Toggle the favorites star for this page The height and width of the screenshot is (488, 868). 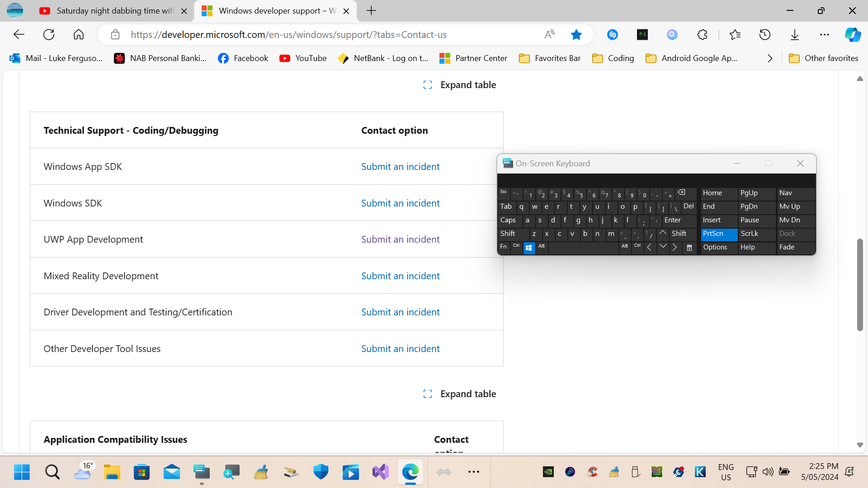point(576,34)
